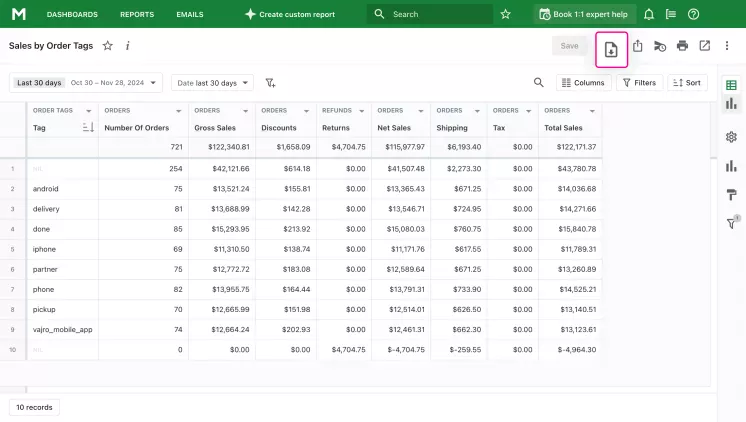The height and width of the screenshot is (422, 746).
Task: Switch to table view in sidebar
Action: pos(731,85)
